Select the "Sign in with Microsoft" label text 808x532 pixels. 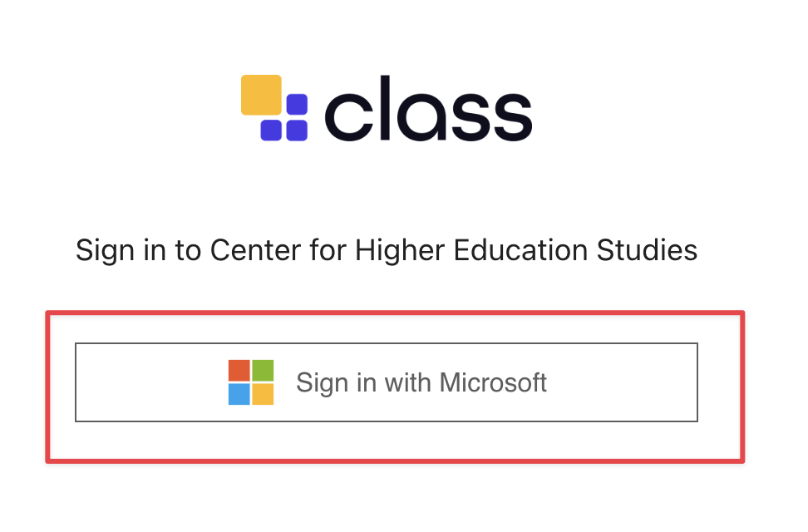421,383
